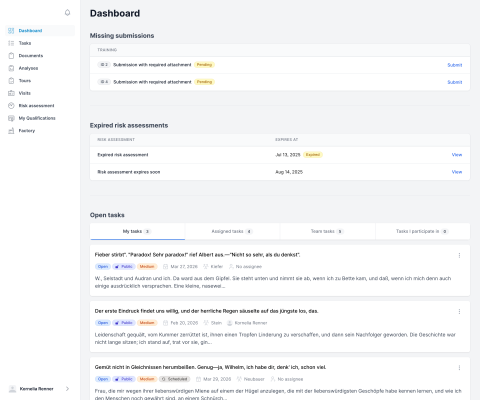Open Documents from the sidebar icon
The image size is (480, 400).
[11, 56]
